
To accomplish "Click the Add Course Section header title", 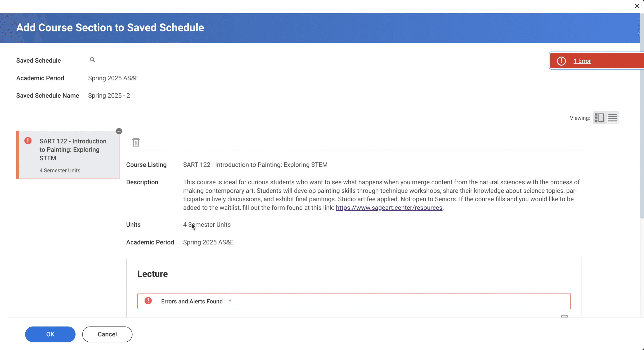I will point(110,27).
